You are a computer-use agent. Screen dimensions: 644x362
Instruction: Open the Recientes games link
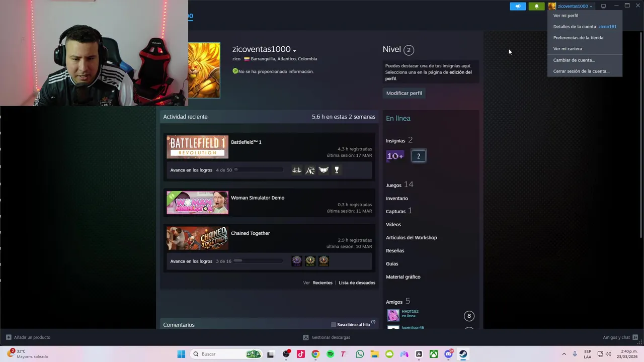(323, 283)
